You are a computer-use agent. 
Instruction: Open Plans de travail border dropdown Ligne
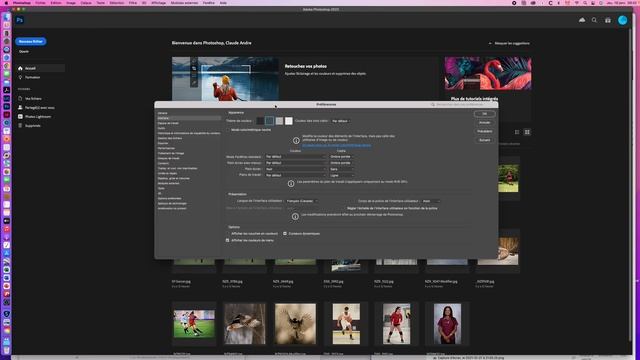point(341,175)
